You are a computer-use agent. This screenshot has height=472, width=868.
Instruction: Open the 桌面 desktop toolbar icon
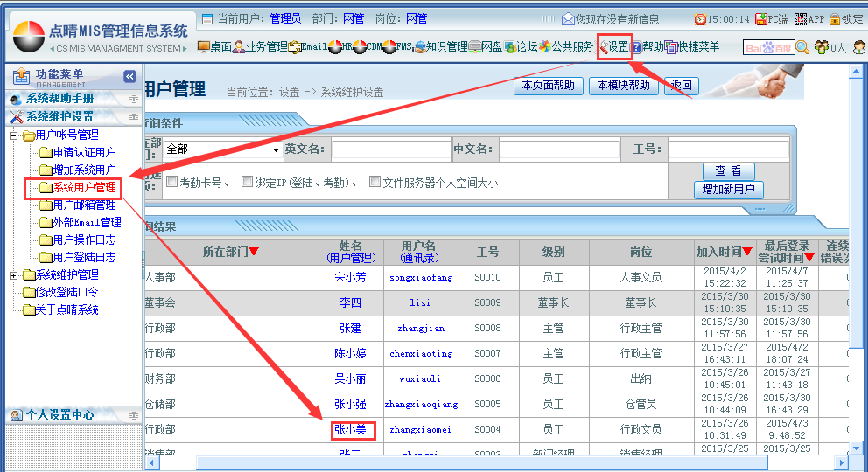tap(204, 47)
